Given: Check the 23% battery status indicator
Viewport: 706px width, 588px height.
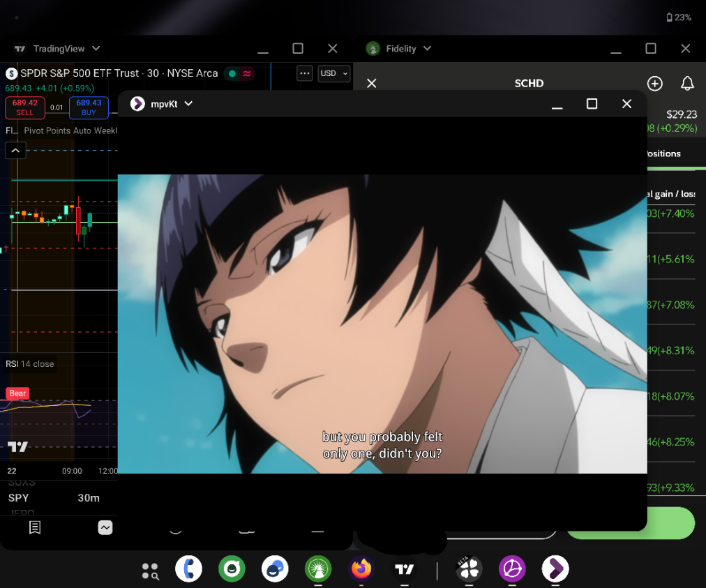Looking at the screenshot, I should pyautogui.click(x=679, y=17).
